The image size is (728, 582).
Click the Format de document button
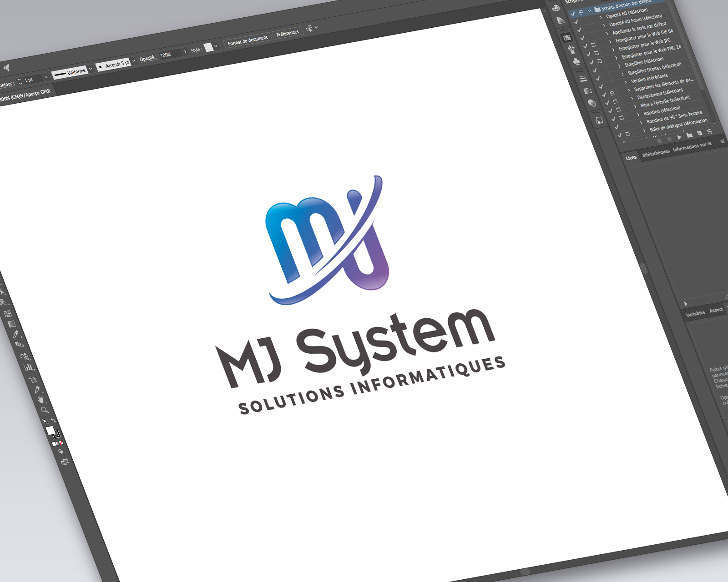pyautogui.click(x=248, y=40)
